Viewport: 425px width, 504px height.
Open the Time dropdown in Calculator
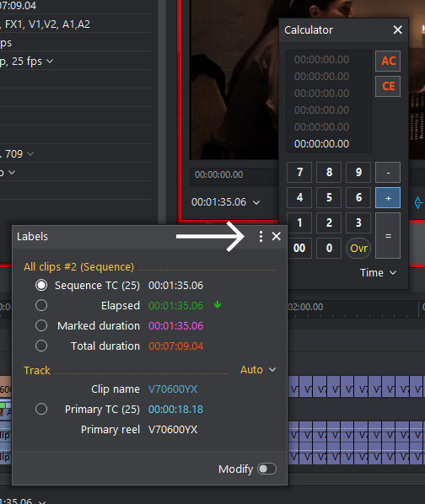click(x=378, y=273)
